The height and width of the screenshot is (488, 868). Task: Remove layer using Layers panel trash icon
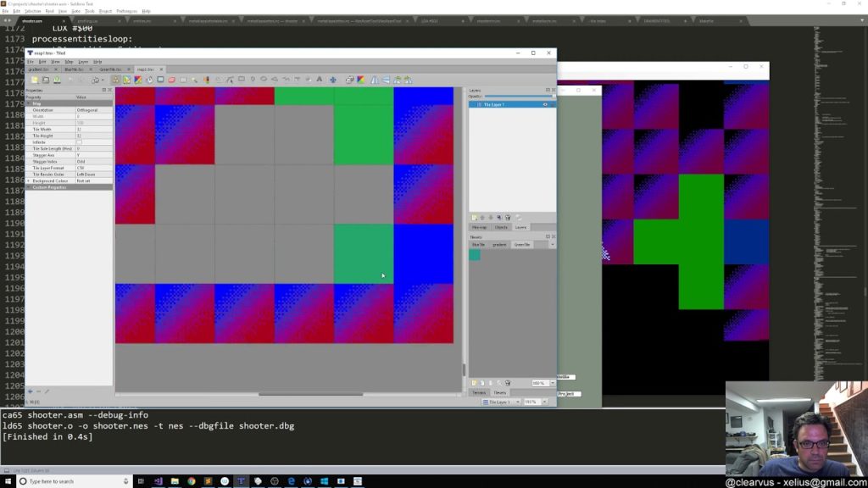[508, 218]
